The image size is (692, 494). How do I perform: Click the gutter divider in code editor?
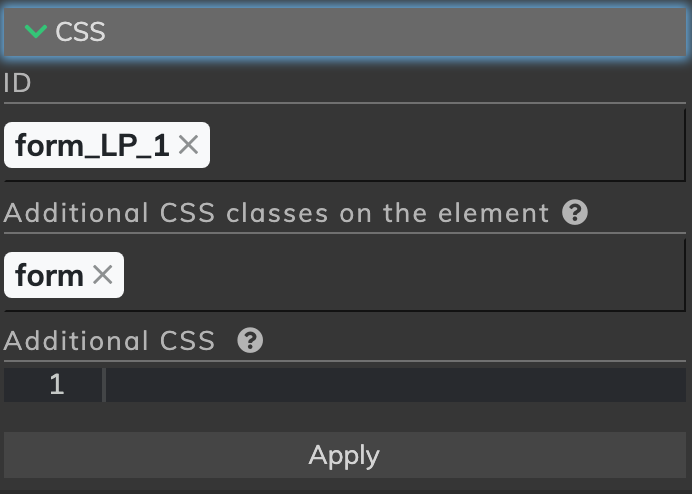(104, 385)
